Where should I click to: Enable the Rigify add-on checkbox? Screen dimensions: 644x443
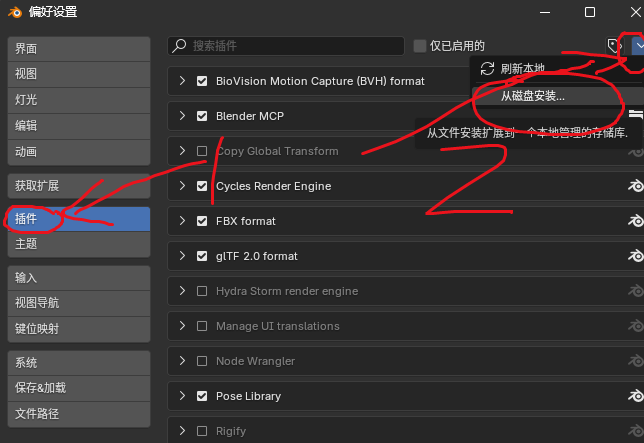202,431
